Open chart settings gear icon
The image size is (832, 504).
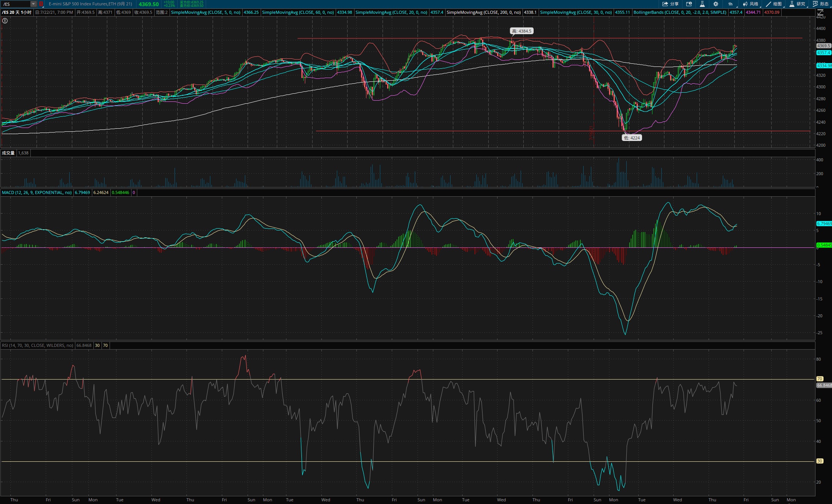tap(716, 4)
